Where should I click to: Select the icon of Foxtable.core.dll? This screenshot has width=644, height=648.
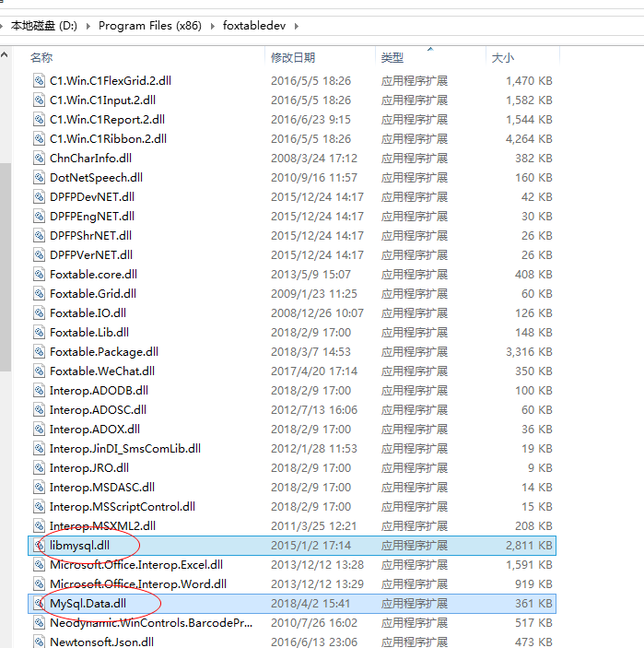tap(39, 274)
